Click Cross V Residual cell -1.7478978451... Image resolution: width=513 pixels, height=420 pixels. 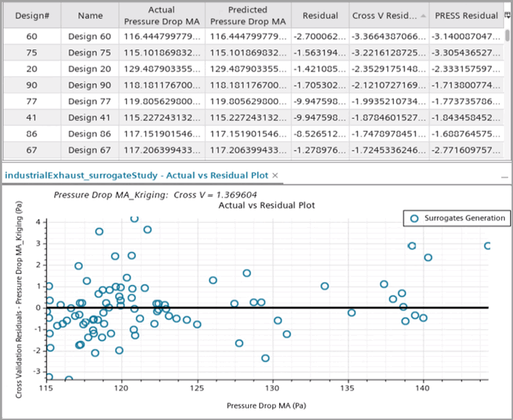point(389,134)
